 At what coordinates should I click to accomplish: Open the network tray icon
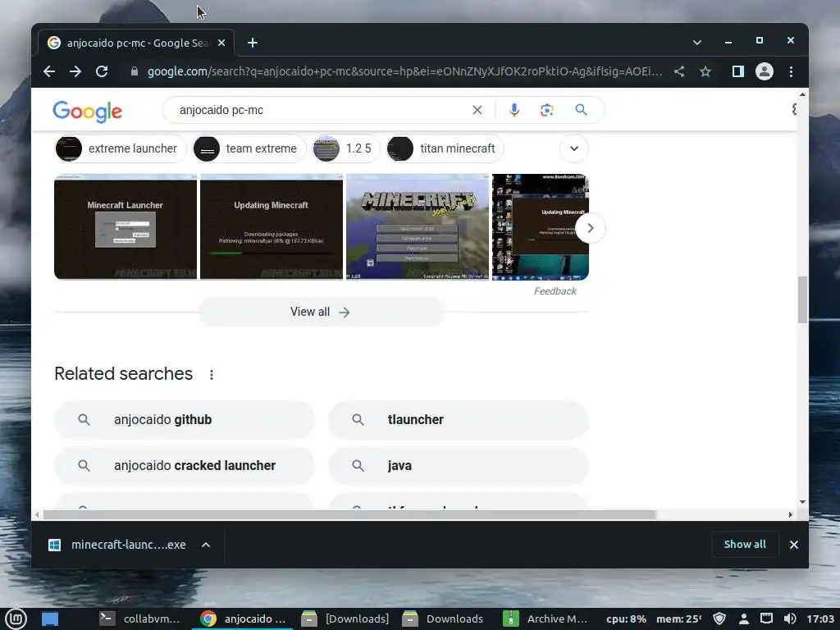click(x=767, y=619)
